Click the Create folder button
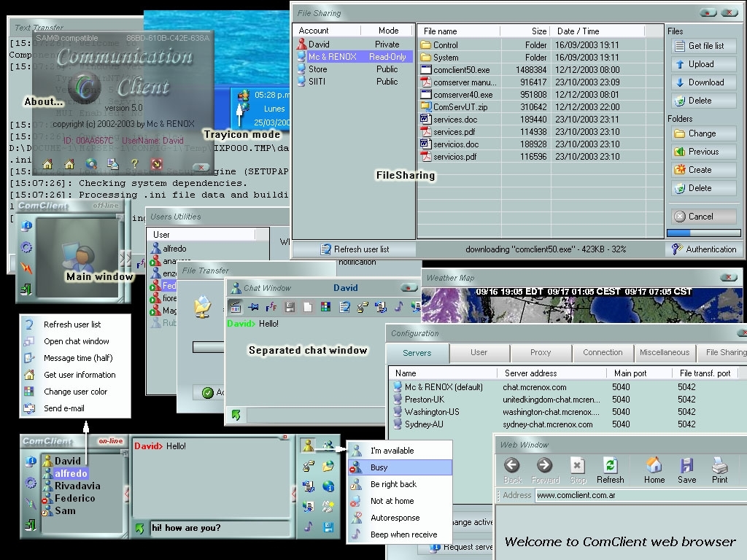 [704, 170]
